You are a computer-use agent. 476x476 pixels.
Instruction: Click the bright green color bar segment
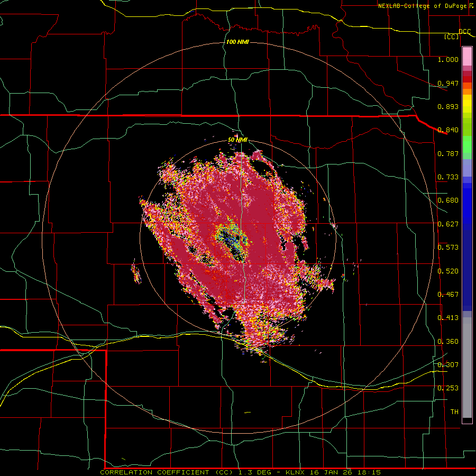click(467, 144)
